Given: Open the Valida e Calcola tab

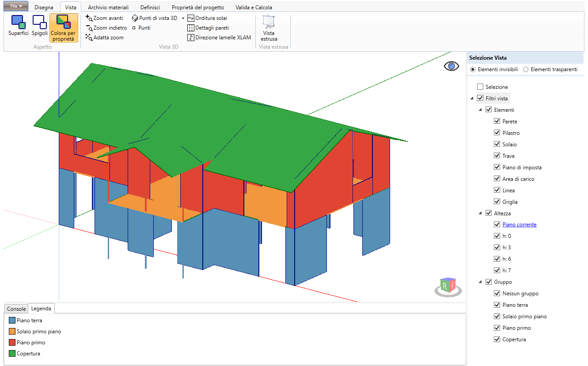Looking at the screenshot, I should click(254, 7).
